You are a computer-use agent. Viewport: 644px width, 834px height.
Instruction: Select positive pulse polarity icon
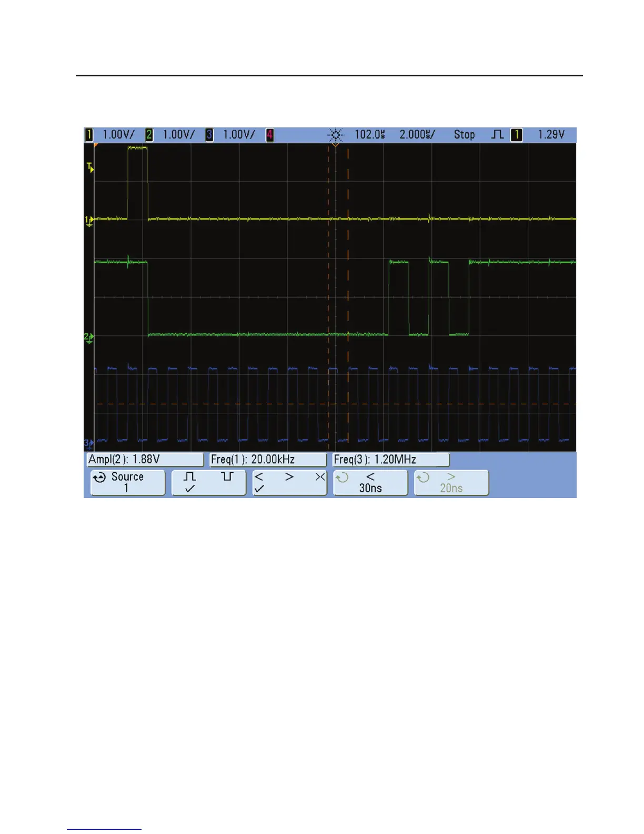[x=189, y=476]
